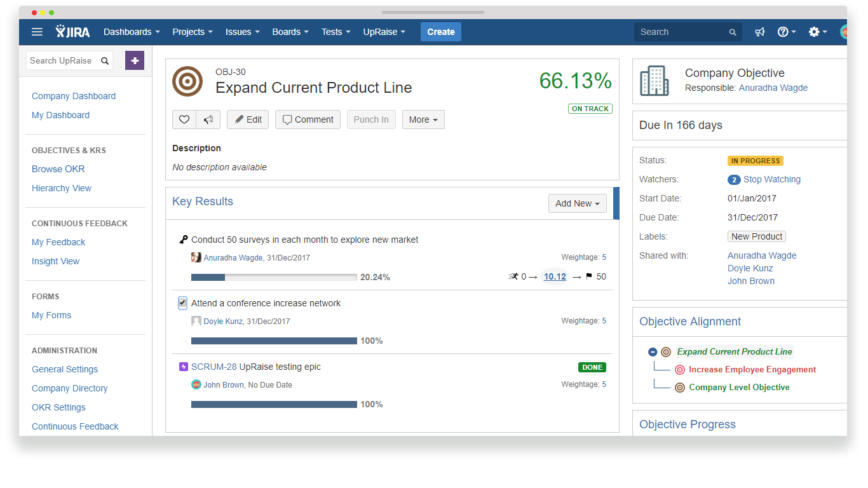
Task: Open the More dropdown below the objective title
Action: (423, 119)
